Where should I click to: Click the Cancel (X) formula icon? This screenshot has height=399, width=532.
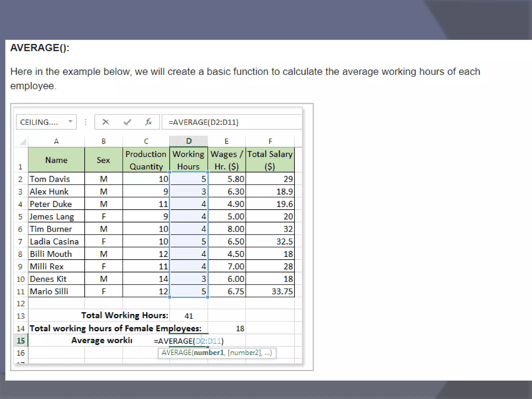pyautogui.click(x=106, y=122)
